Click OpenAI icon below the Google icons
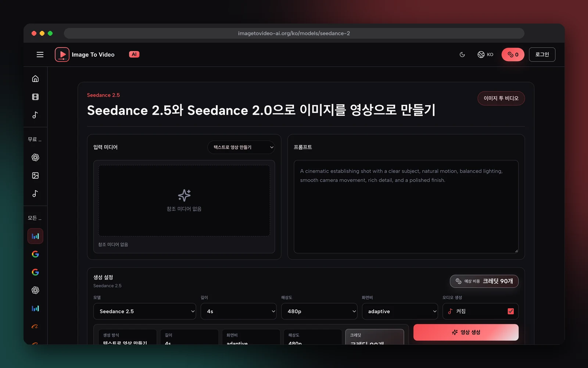Screen dimensions: 588x368 (x=35, y=290)
